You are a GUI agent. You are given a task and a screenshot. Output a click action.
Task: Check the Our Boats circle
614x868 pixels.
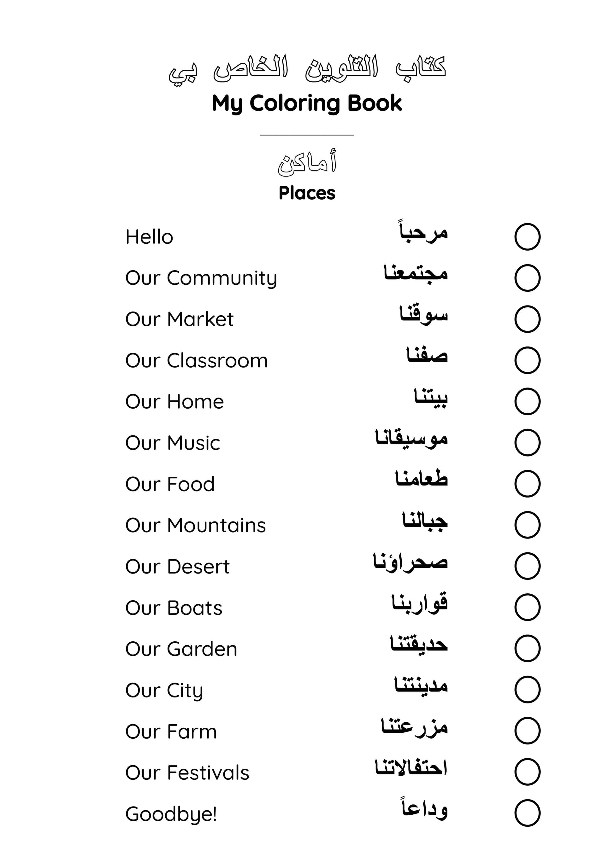[x=527, y=607]
